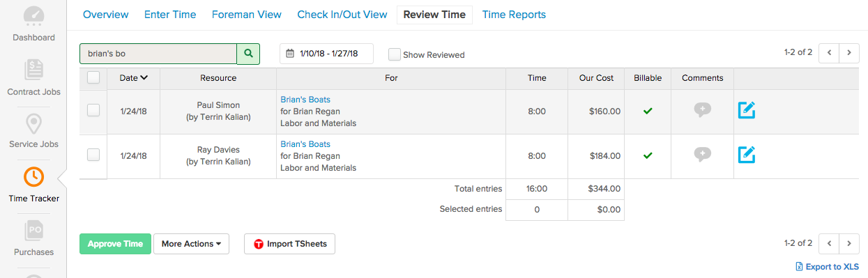
Task: Switch to the Foreman View tab
Action: (247, 15)
